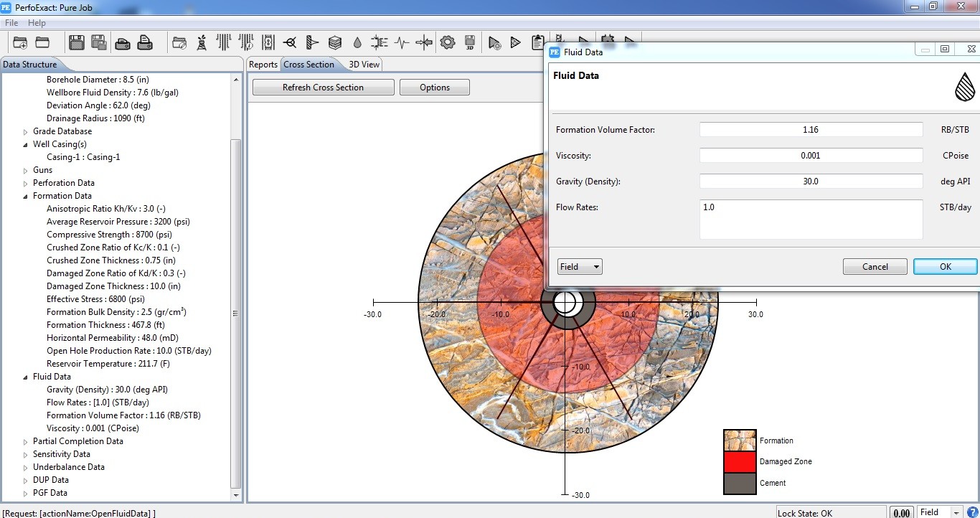
Task: Open formation layers stack icon
Action: click(335, 43)
